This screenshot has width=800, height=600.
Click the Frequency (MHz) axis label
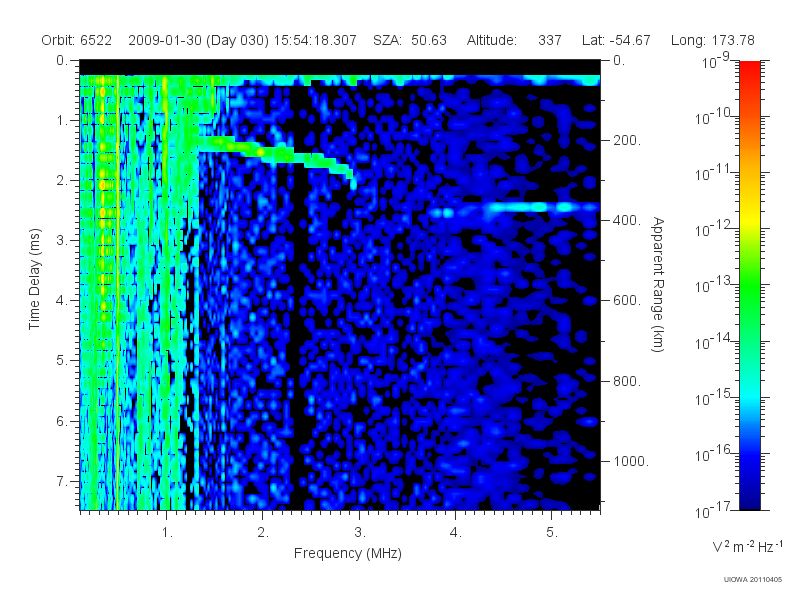347,553
